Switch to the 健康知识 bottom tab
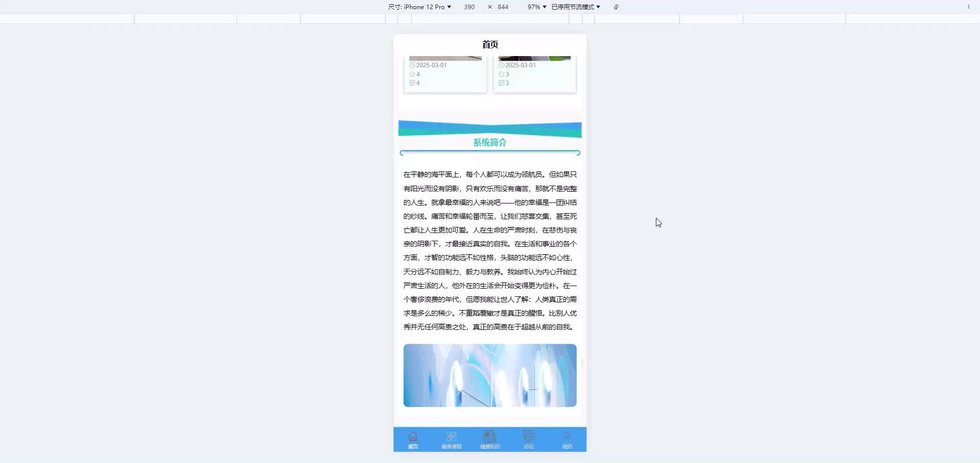Image resolution: width=980 pixels, height=463 pixels. click(490, 440)
